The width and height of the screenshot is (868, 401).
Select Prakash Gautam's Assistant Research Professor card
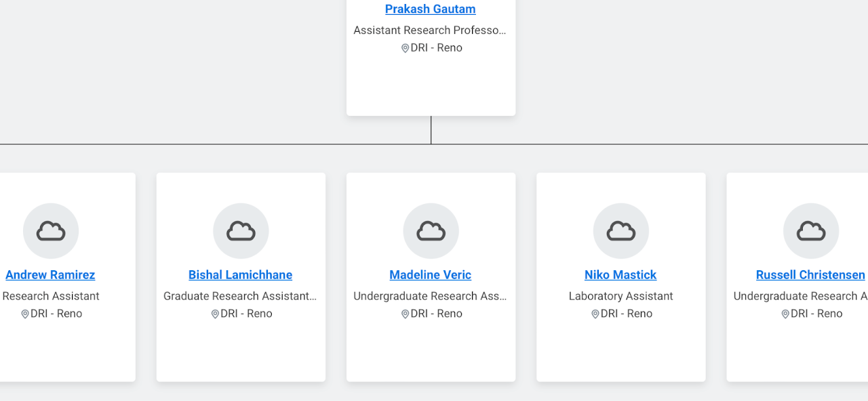pyautogui.click(x=430, y=58)
